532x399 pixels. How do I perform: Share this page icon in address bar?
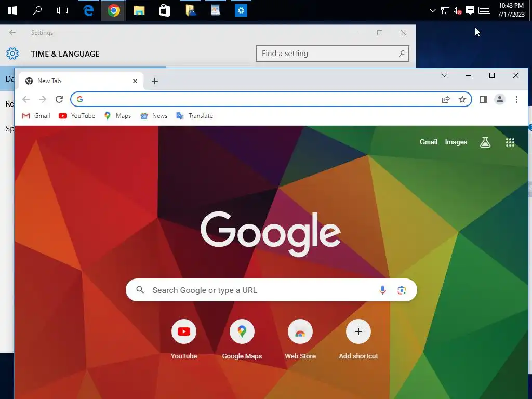point(446,99)
